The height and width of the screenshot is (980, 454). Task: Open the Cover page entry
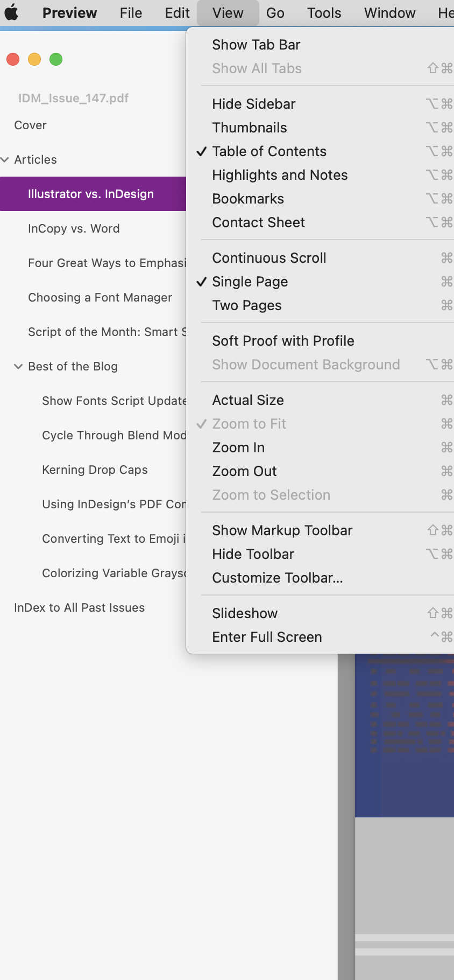point(30,125)
